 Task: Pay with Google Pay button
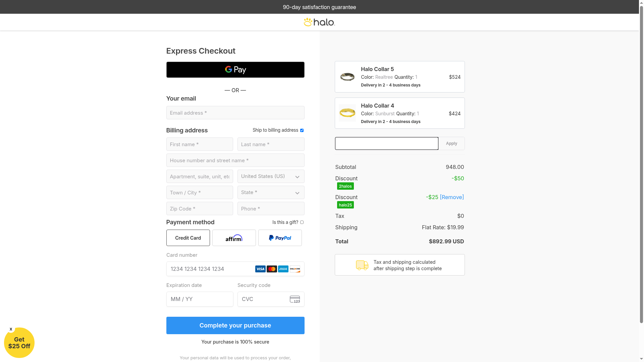coord(235,70)
